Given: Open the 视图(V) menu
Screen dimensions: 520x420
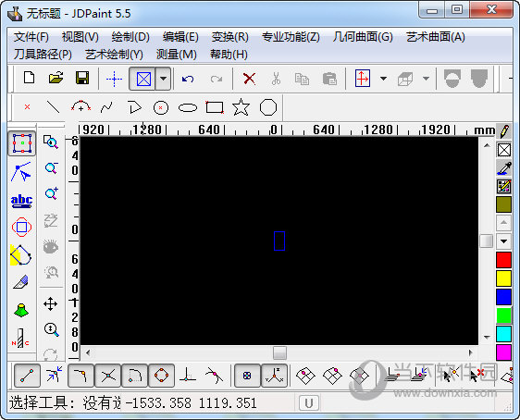Looking at the screenshot, I should (x=80, y=37).
